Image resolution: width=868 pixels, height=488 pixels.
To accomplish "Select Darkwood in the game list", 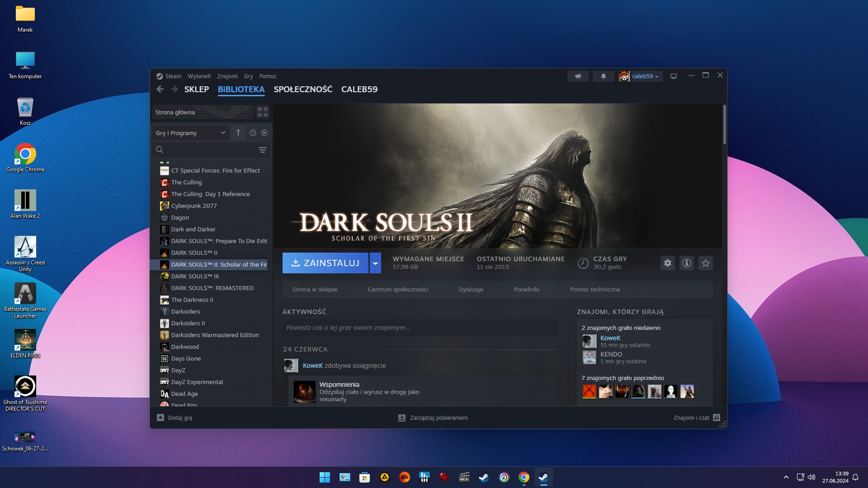I will click(x=211, y=347).
